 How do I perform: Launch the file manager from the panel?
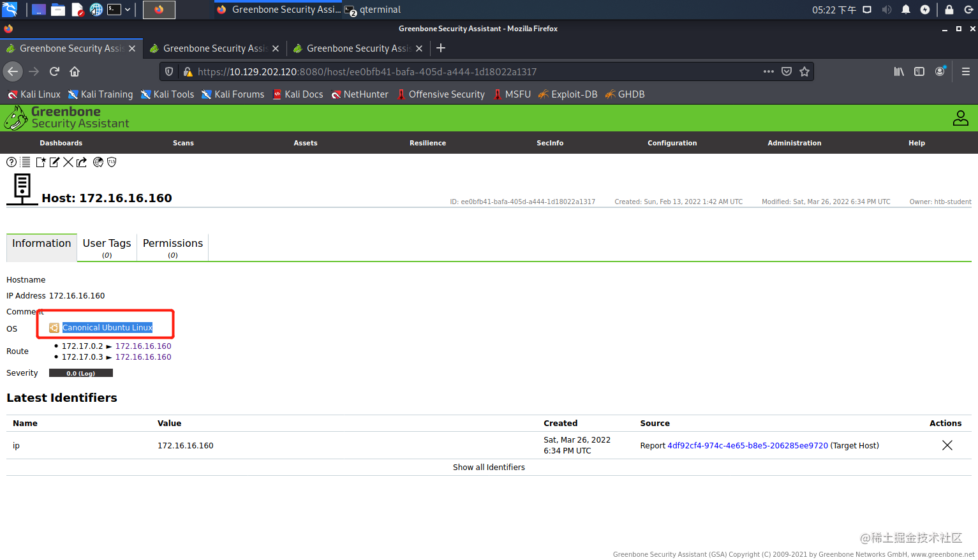point(58,10)
